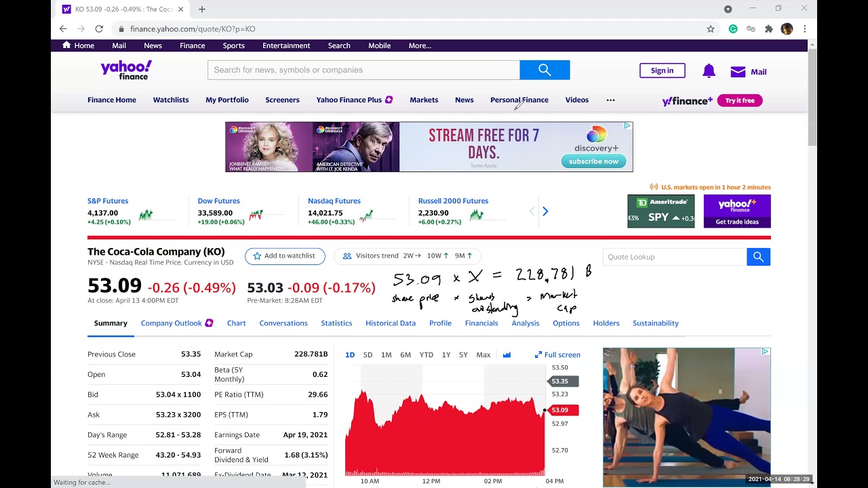The width and height of the screenshot is (868, 488).
Task: Bookmark this page with star icon
Action: [x=711, y=28]
